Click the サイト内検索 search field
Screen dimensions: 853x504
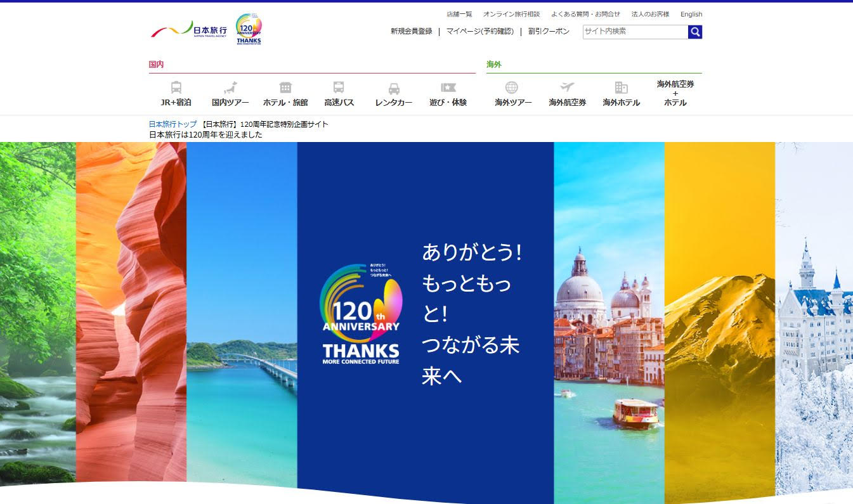(x=635, y=32)
